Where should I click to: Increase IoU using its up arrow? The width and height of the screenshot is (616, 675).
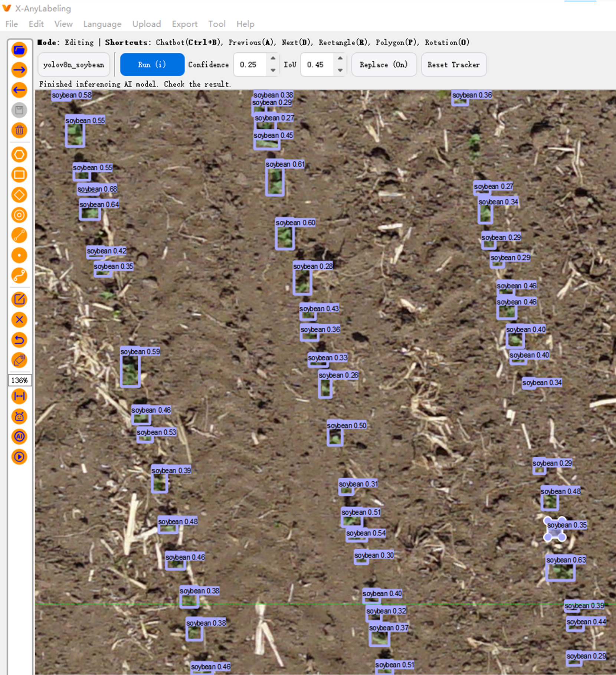(x=340, y=58)
